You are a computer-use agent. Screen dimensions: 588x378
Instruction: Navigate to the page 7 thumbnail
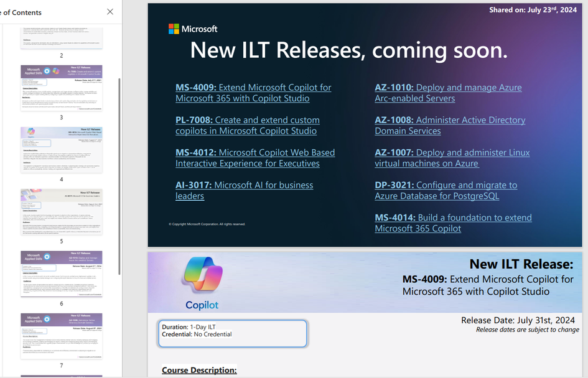(x=62, y=336)
